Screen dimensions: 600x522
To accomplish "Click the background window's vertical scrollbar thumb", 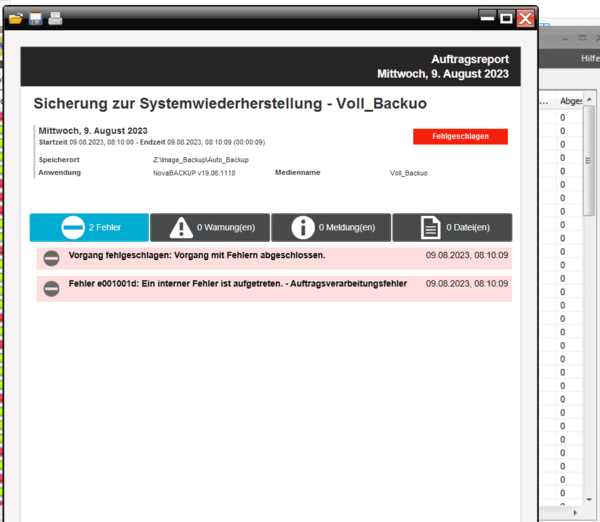I will (589, 160).
